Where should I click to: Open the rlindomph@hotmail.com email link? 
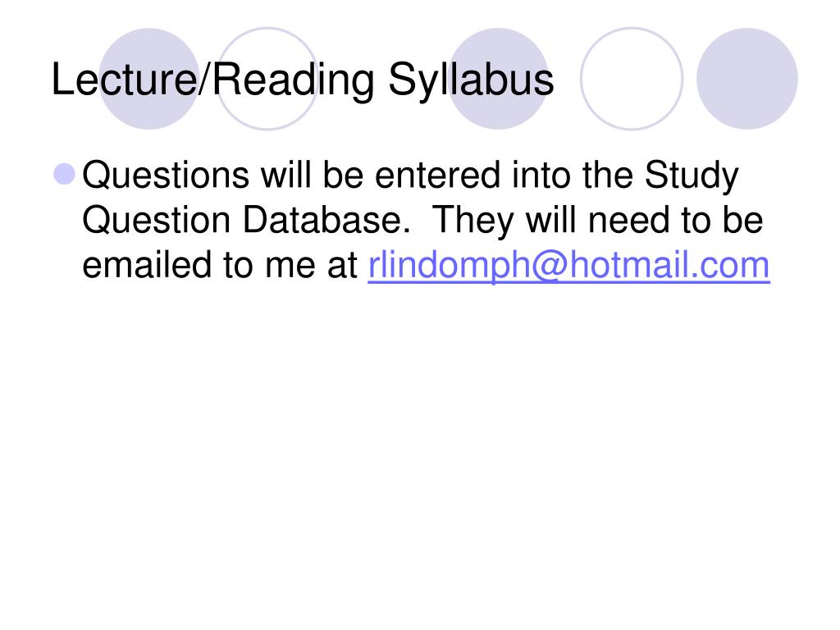point(569,265)
